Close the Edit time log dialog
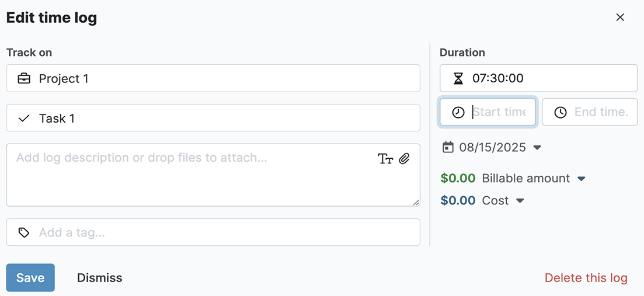 pyautogui.click(x=620, y=18)
